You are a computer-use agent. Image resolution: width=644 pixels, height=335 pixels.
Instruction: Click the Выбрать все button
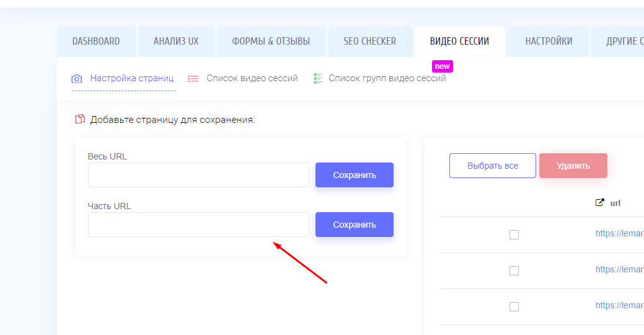tap(493, 166)
